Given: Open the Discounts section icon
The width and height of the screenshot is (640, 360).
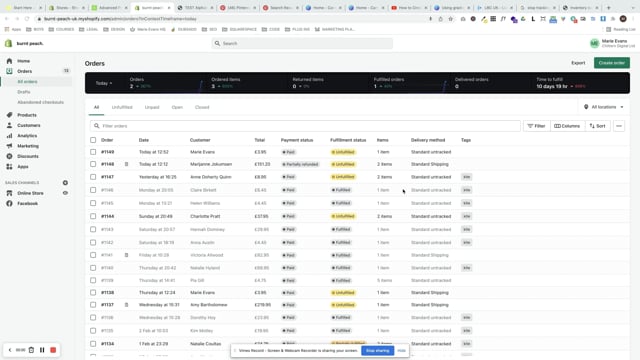Looking at the screenshot, I should (x=9, y=156).
